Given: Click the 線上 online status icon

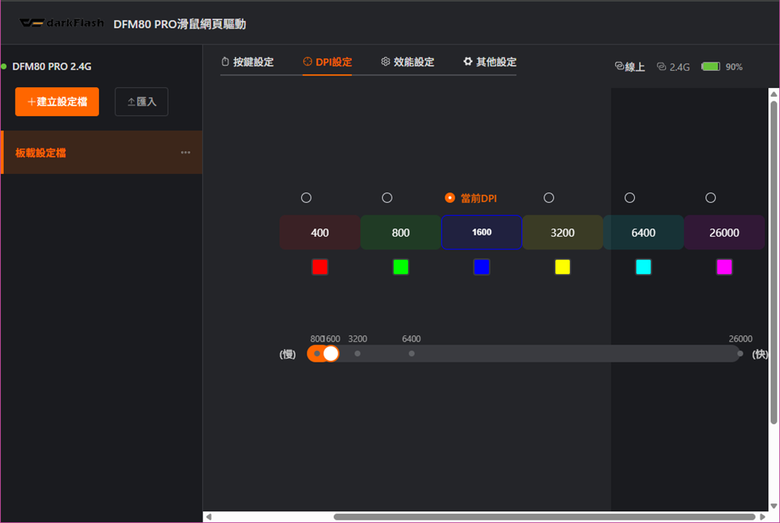Looking at the screenshot, I should click(619, 66).
